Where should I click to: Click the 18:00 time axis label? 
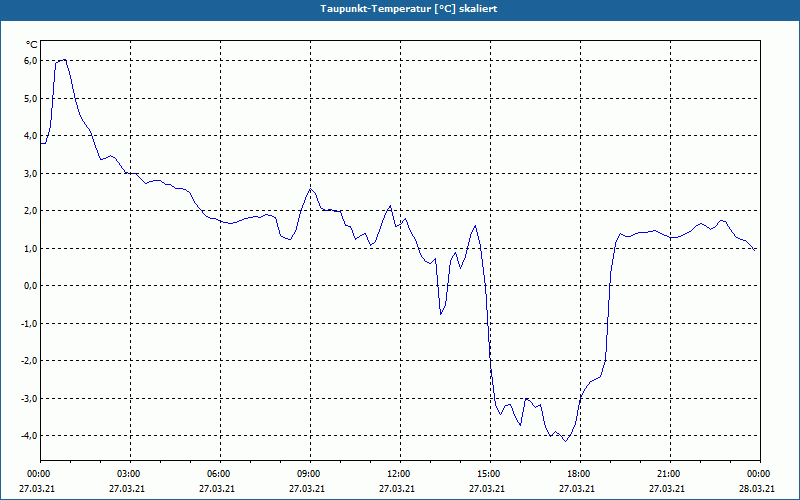click(578, 474)
